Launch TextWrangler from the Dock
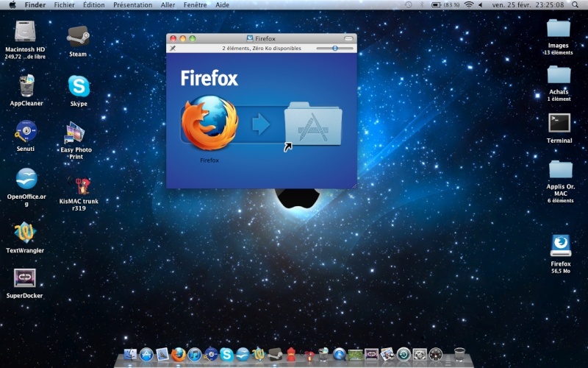 click(259, 355)
